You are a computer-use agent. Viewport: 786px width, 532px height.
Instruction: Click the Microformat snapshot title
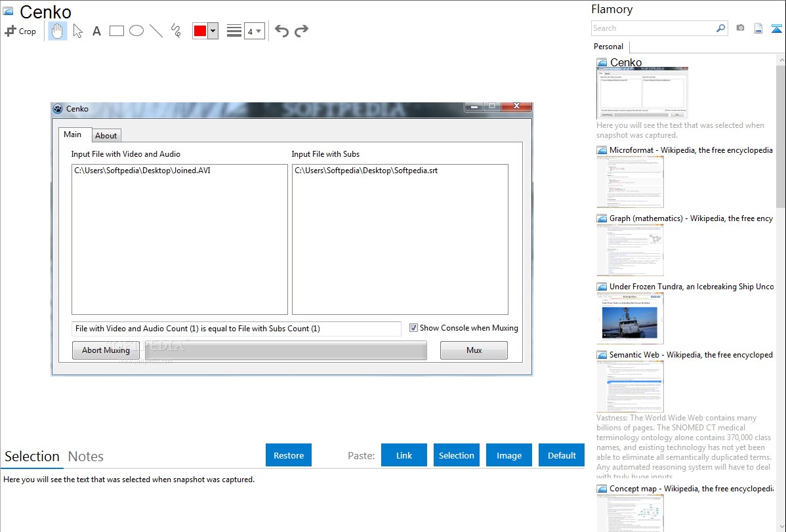691,150
